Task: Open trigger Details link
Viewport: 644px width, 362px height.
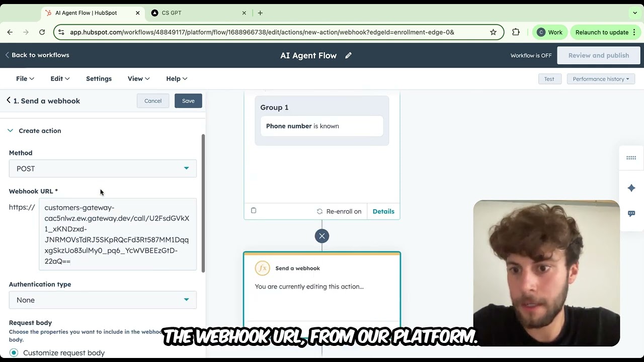Action: [383, 211]
